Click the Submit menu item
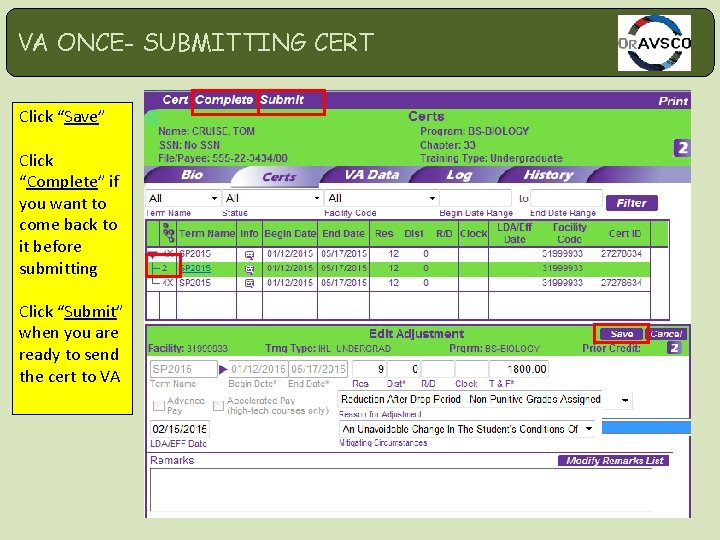Image resolution: width=720 pixels, height=540 pixels. point(282,100)
